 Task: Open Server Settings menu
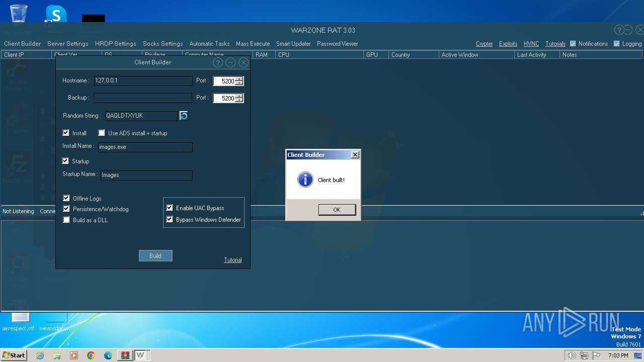pos(67,44)
